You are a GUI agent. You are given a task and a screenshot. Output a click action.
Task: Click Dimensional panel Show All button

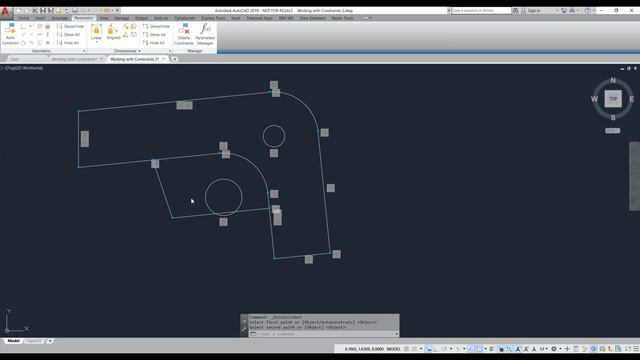(x=154, y=35)
